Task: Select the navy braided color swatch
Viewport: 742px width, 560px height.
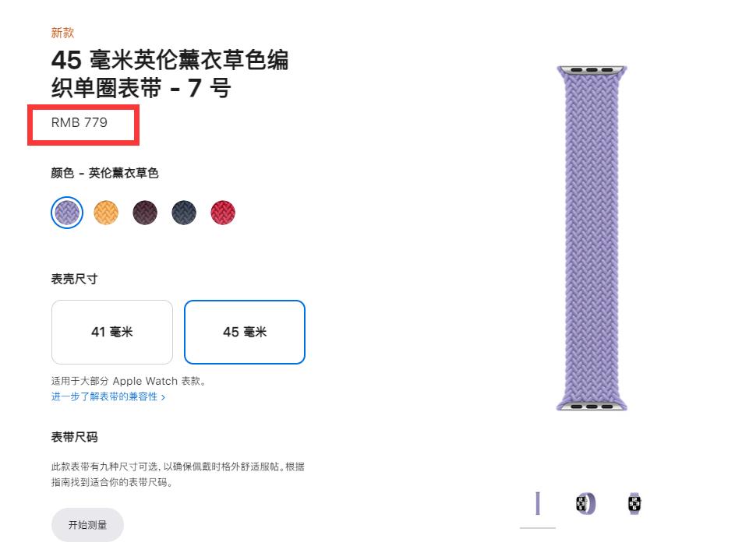Action: [184, 212]
